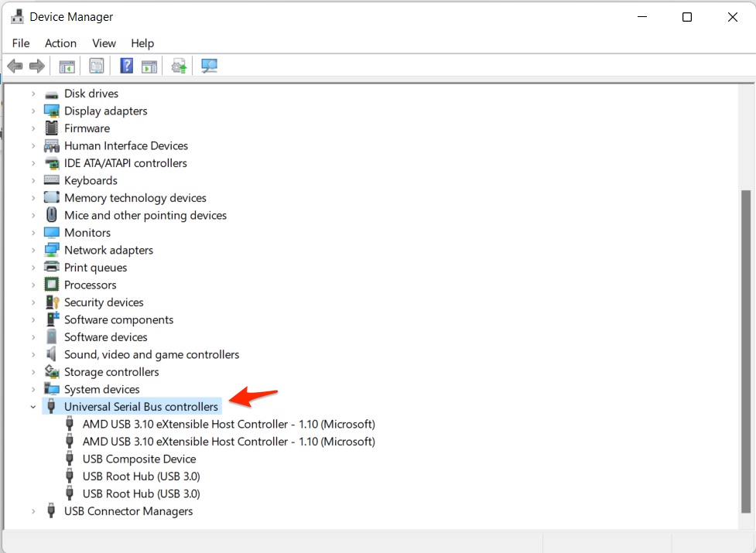
Task: Select USB Composite Device
Action: pos(139,459)
